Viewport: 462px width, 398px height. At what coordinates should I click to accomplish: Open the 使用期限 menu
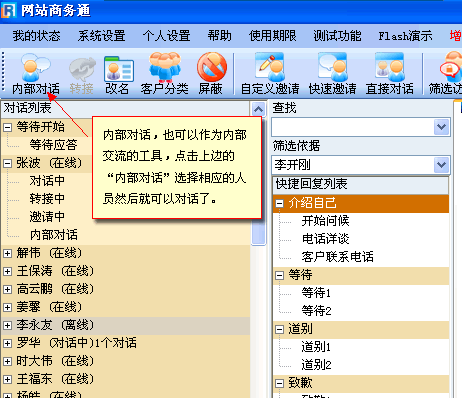(x=273, y=36)
